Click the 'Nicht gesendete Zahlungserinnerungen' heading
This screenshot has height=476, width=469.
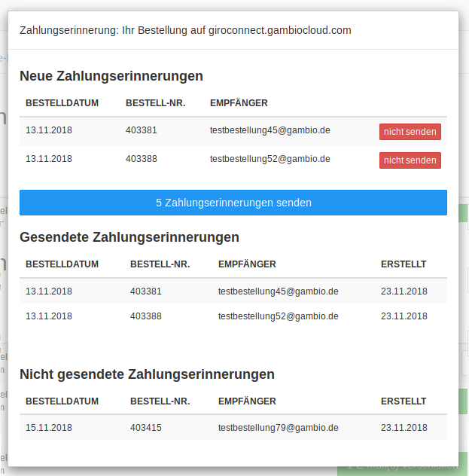[x=147, y=374]
